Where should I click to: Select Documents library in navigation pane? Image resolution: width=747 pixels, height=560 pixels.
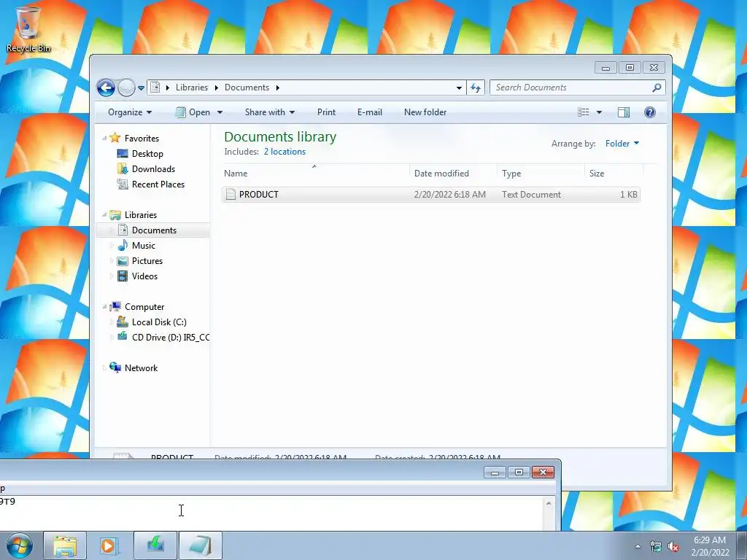[154, 230]
